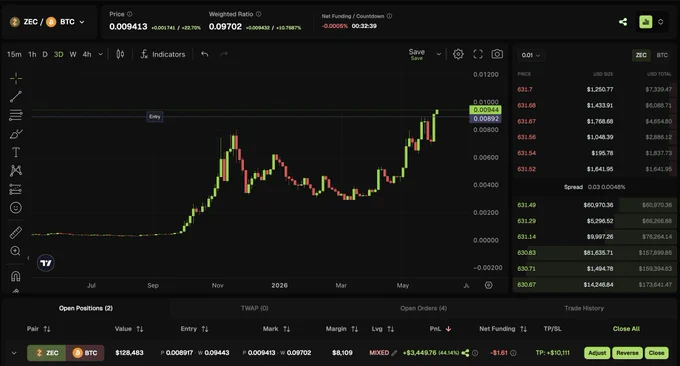Open the candlestick chart type selector

pyautogui.click(x=120, y=54)
